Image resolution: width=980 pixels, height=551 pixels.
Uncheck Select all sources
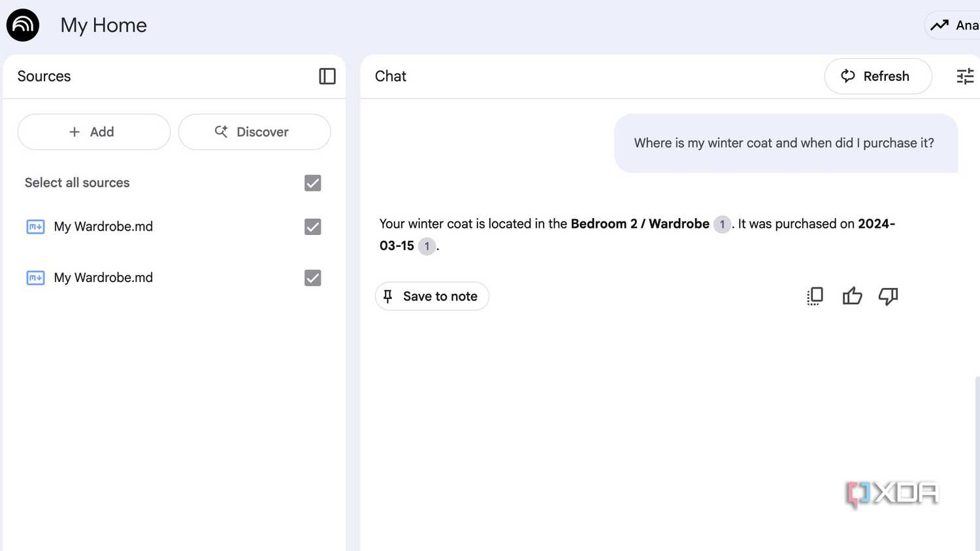(x=312, y=183)
